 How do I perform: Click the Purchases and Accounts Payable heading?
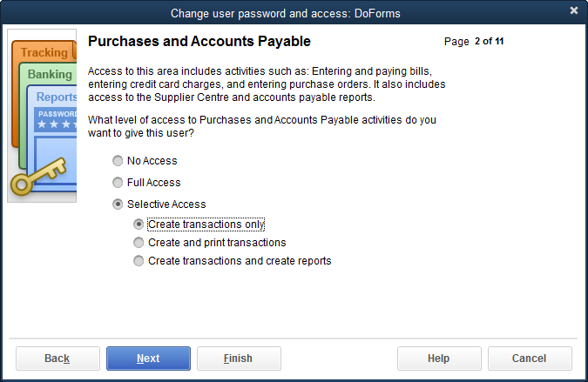[x=199, y=41]
